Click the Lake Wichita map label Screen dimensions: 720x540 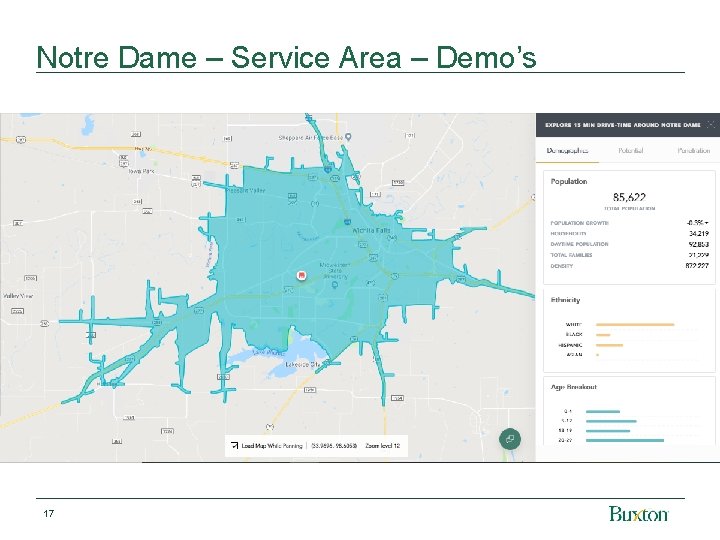pyautogui.click(x=268, y=353)
